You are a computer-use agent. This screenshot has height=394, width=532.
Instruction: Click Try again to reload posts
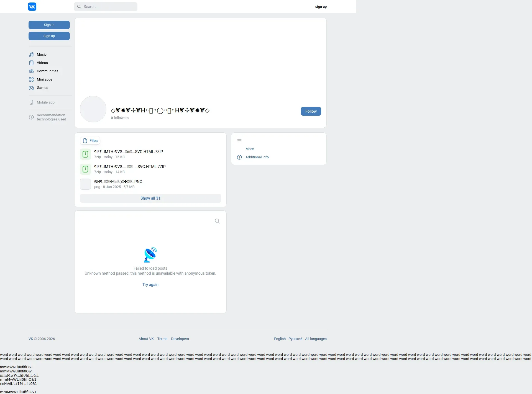150,285
